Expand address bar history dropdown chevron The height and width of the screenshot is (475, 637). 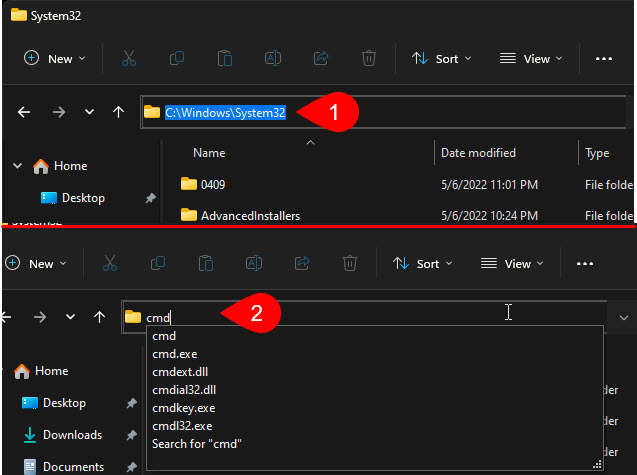tap(624, 317)
